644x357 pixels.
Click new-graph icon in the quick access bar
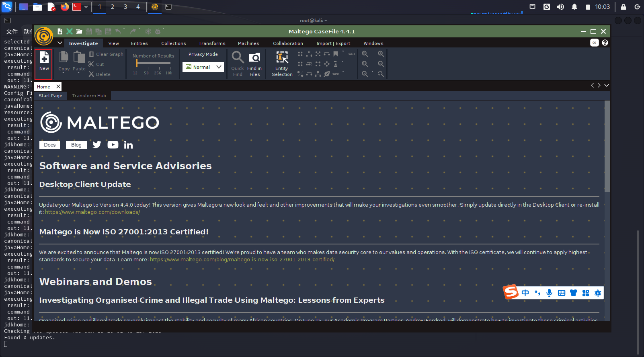click(60, 31)
